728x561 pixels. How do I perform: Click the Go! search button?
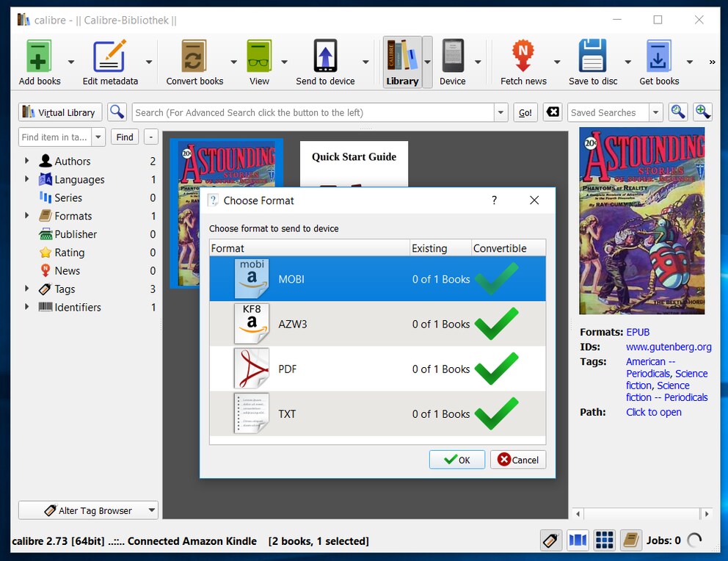point(525,112)
